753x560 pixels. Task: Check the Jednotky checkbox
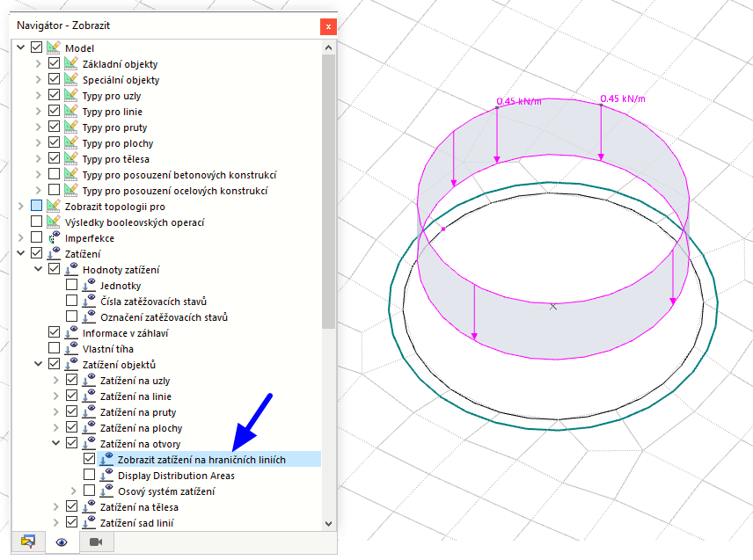click(71, 285)
